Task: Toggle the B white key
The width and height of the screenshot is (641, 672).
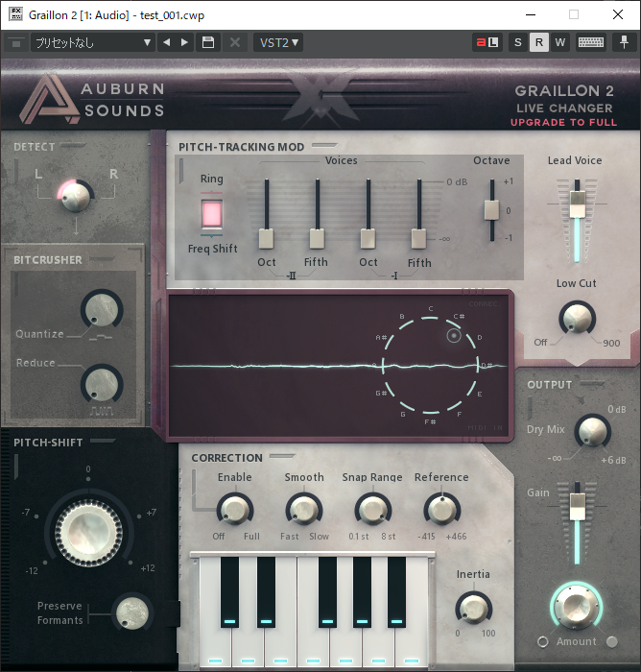Action: pyautogui.click(x=412, y=649)
